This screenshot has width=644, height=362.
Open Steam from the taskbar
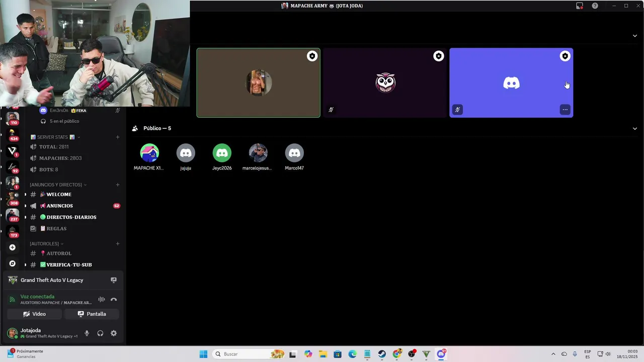pyautogui.click(x=382, y=354)
